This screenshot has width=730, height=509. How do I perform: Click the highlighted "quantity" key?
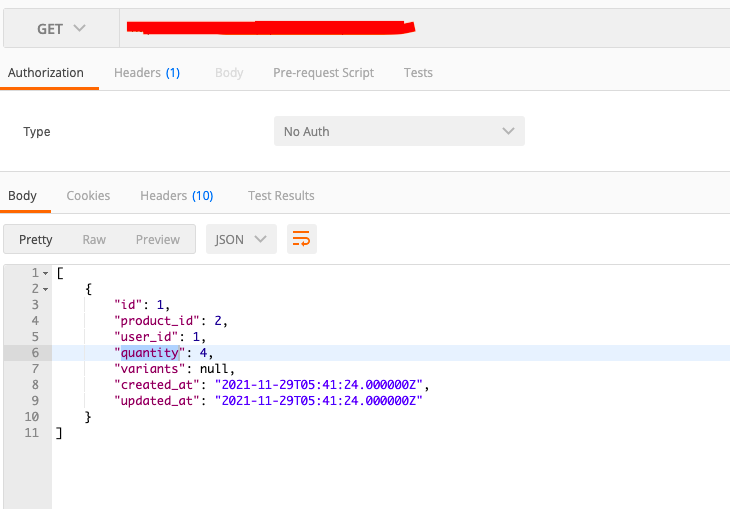(149, 353)
